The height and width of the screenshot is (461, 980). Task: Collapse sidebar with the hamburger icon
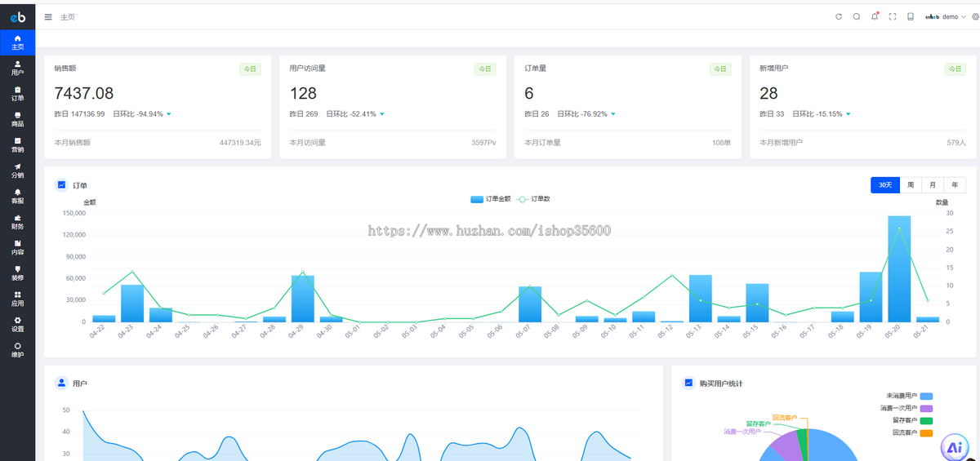point(48,16)
